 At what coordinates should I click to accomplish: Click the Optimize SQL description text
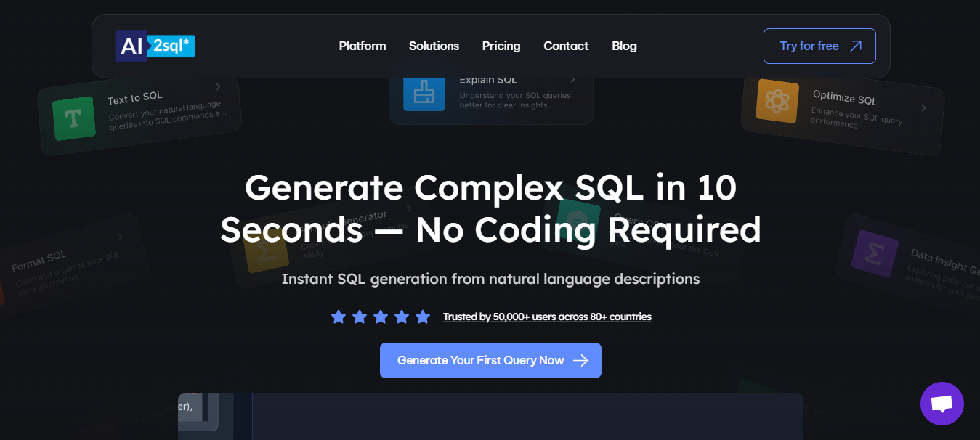[x=857, y=117]
